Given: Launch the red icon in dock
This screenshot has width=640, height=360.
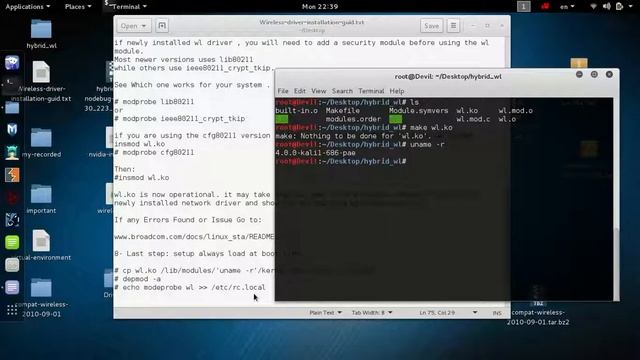Looking at the screenshot, I should coord(12,197).
